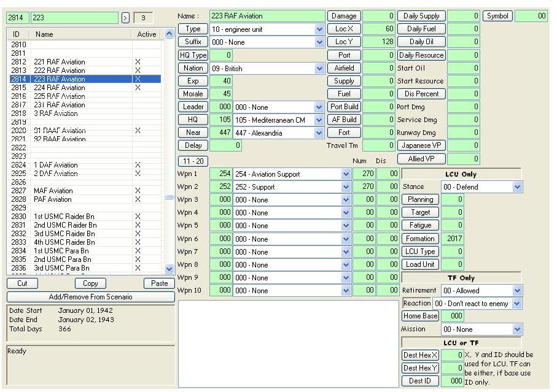Click the Formation button
The width and height of the screenshot is (557, 392).
coord(420,239)
